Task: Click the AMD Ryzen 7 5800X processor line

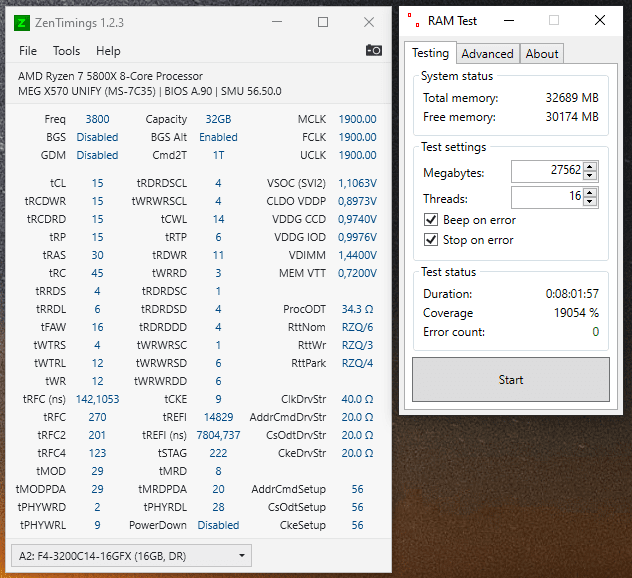Action: click(110, 76)
